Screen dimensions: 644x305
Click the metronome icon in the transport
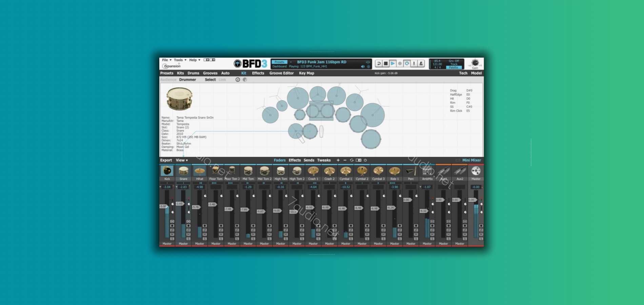[421, 63]
